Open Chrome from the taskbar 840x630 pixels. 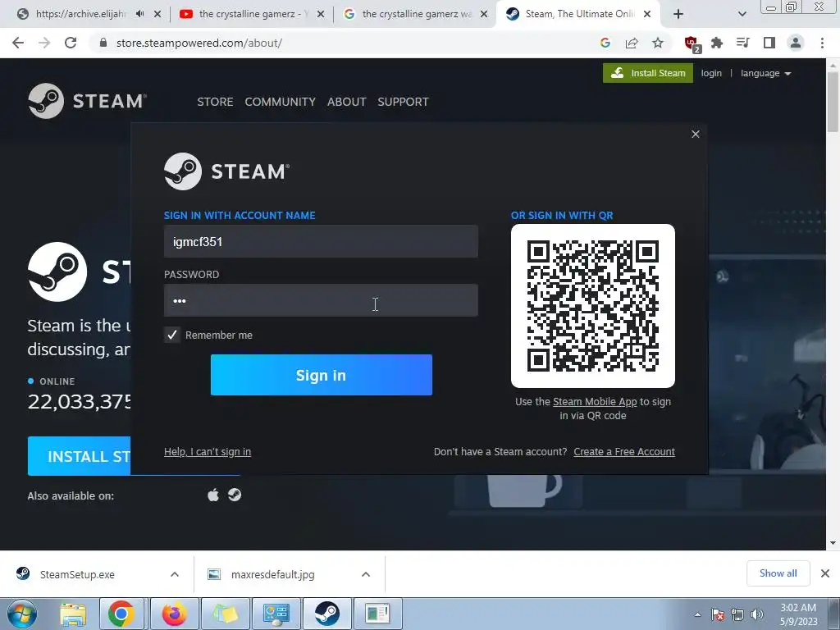(121, 614)
